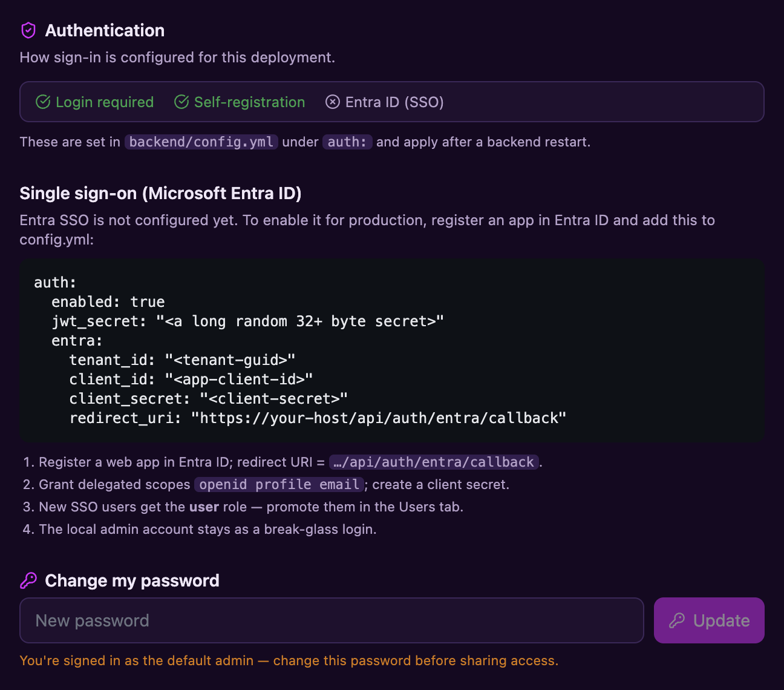This screenshot has width=784, height=690.
Task: Click the Self-registration check icon
Action: [181, 102]
